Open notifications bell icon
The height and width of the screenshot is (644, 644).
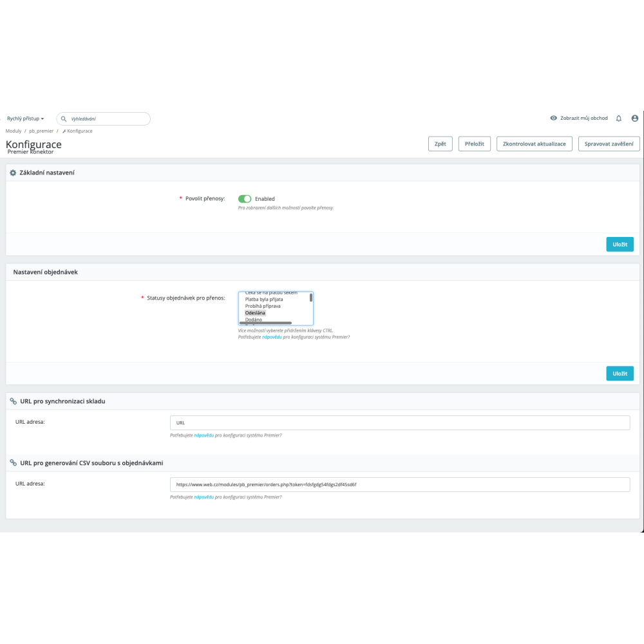618,118
